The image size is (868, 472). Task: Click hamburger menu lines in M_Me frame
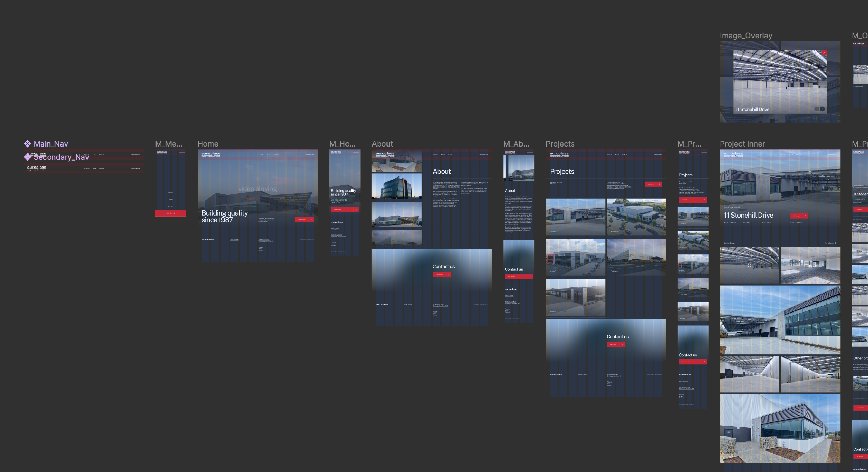click(x=182, y=152)
